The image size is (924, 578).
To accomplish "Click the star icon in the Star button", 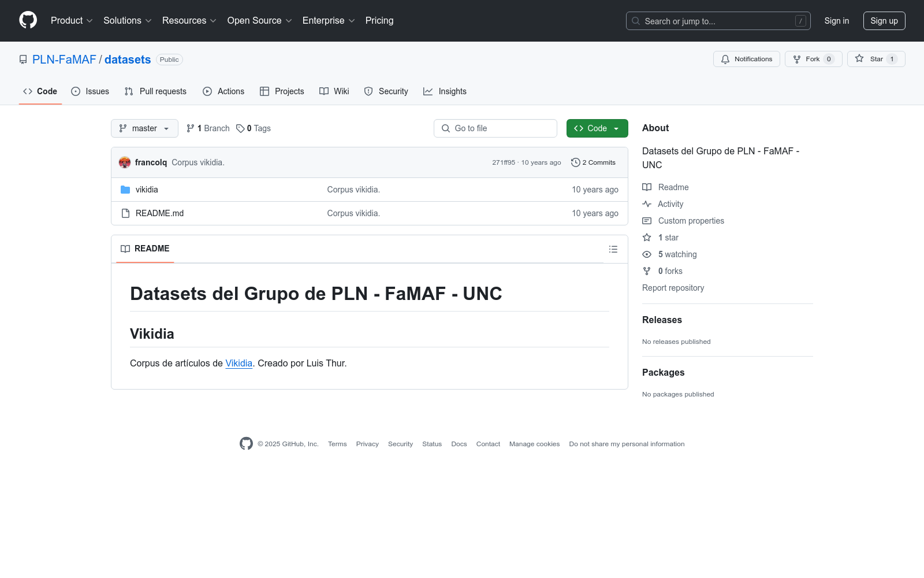I will [859, 58].
